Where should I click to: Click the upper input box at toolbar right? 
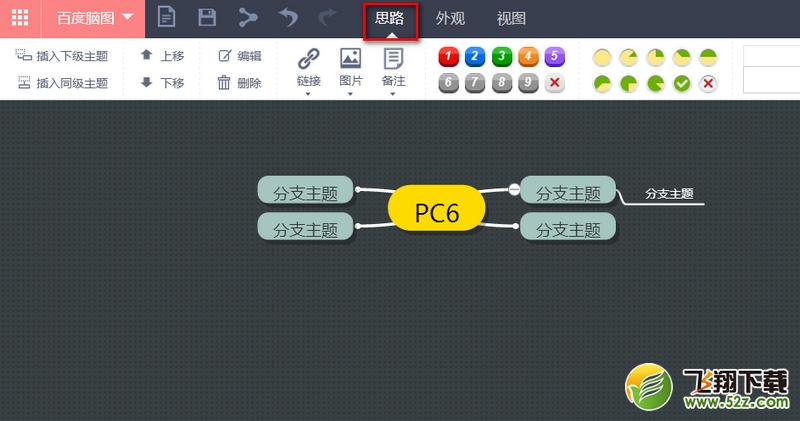pyautogui.click(x=771, y=56)
